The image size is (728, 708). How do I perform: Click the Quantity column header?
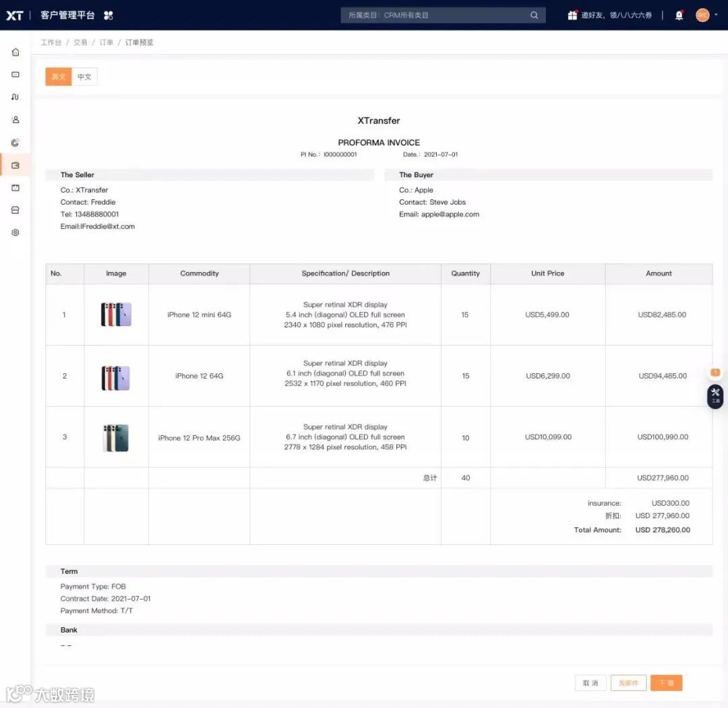point(465,273)
